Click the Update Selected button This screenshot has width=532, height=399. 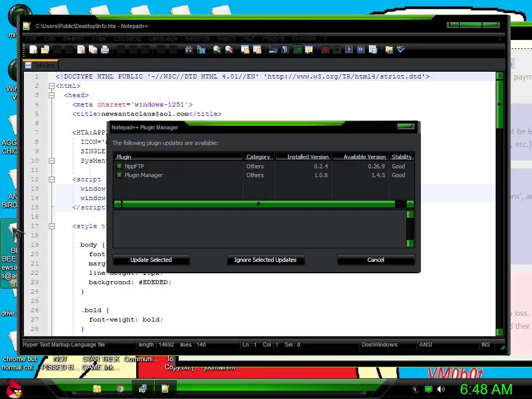151,260
